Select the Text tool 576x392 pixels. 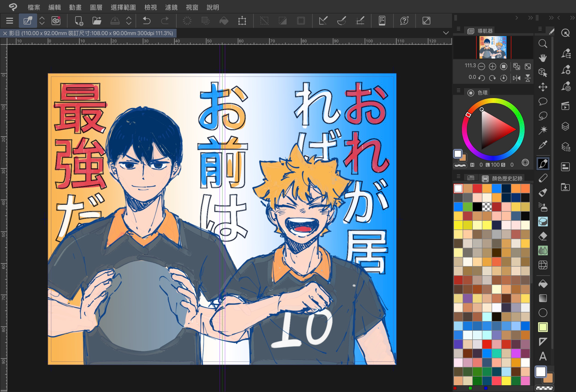543,356
